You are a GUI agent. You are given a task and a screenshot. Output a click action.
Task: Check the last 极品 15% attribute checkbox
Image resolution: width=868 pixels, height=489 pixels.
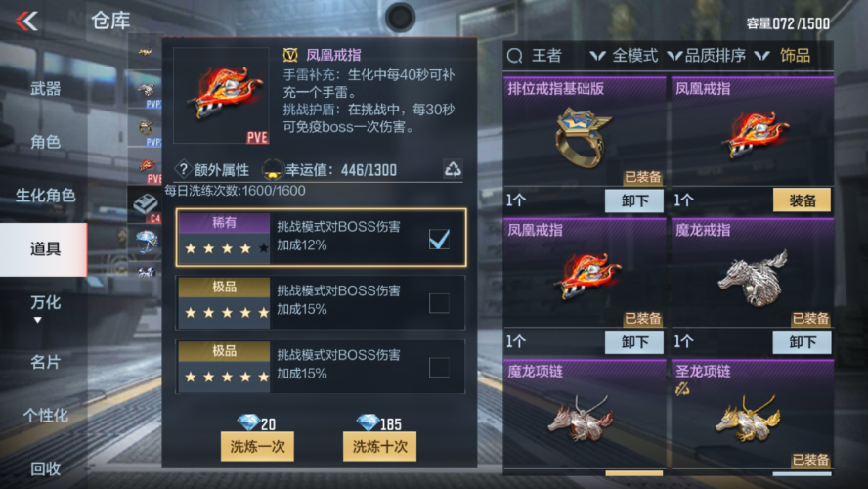click(x=439, y=367)
